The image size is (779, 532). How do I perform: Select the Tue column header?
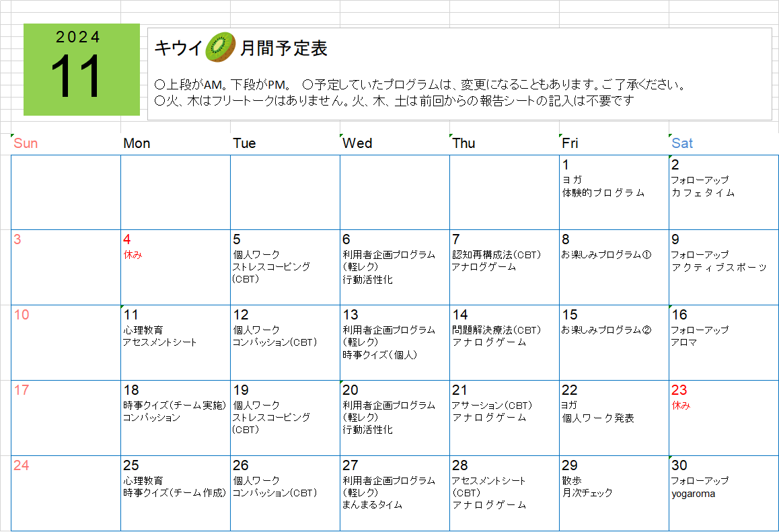(244, 143)
